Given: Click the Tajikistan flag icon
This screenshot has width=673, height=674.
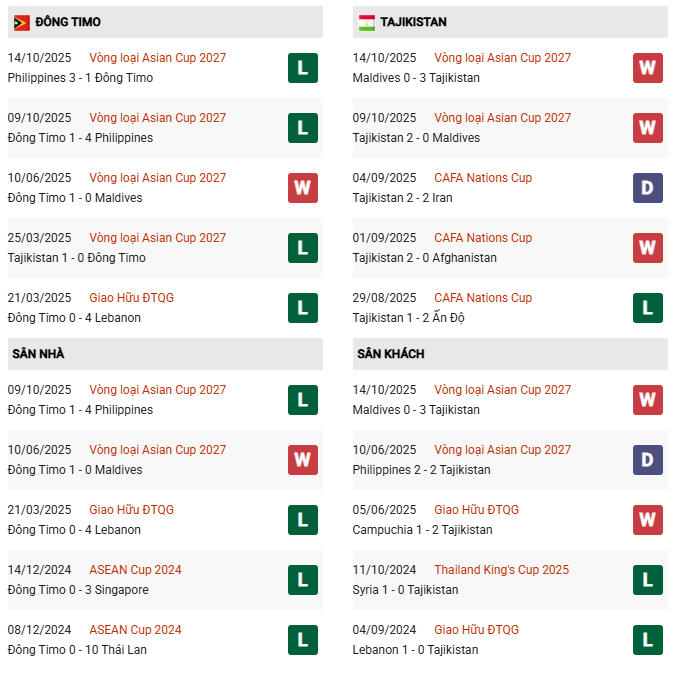Looking at the screenshot, I should click(x=367, y=22).
